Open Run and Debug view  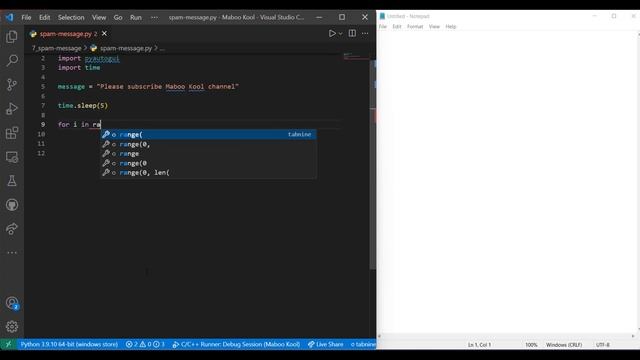[x=12, y=109]
